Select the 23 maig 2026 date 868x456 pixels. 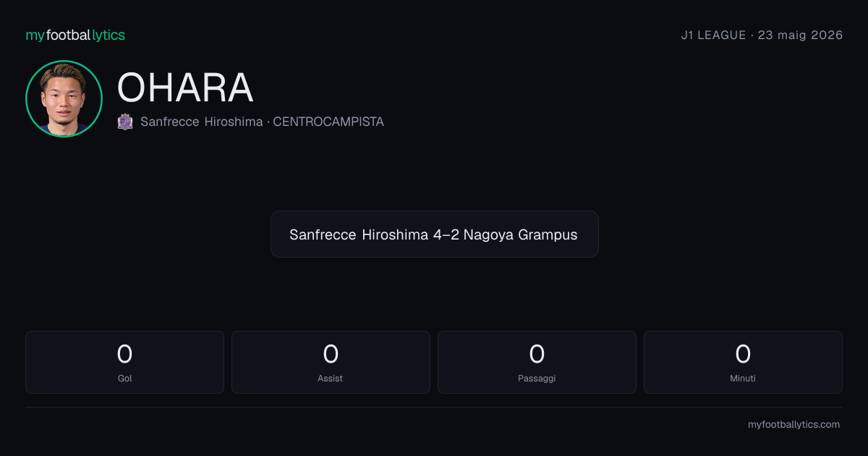(x=800, y=35)
